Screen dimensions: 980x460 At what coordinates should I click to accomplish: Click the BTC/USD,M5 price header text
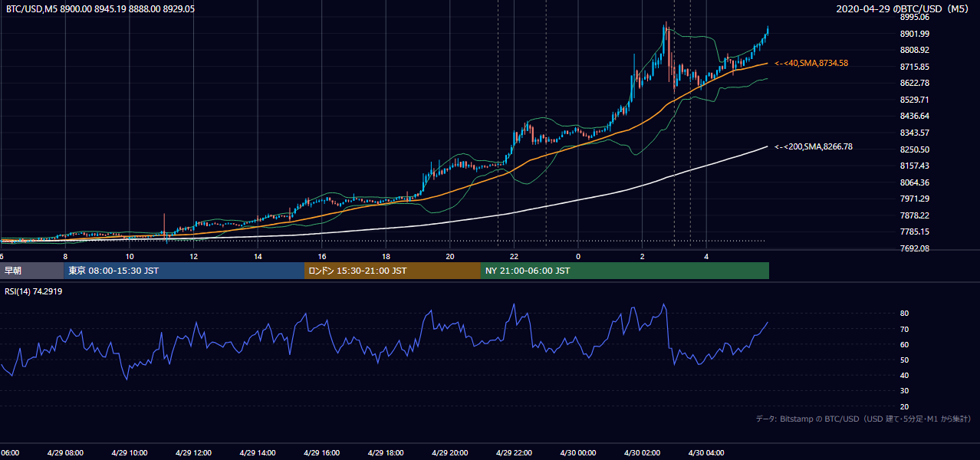[x=100, y=8]
